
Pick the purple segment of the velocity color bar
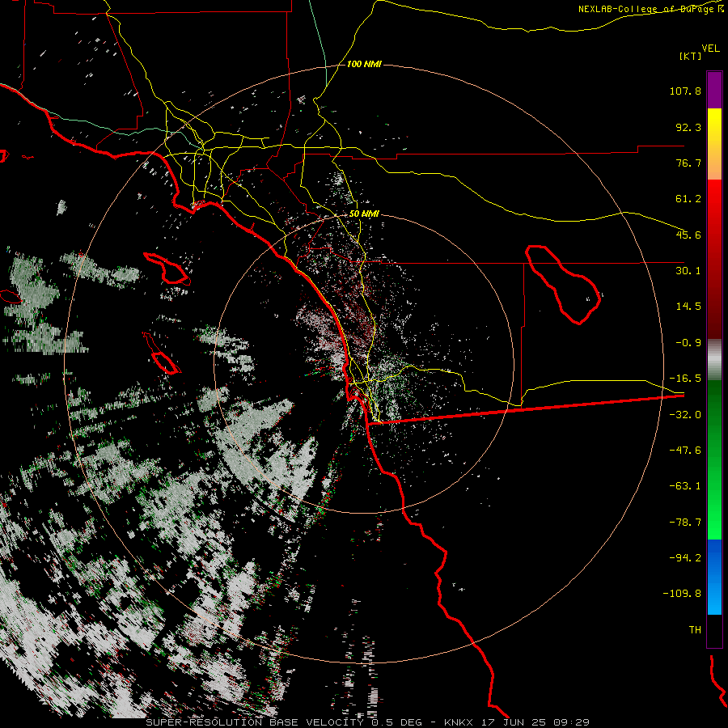tap(714, 90)
